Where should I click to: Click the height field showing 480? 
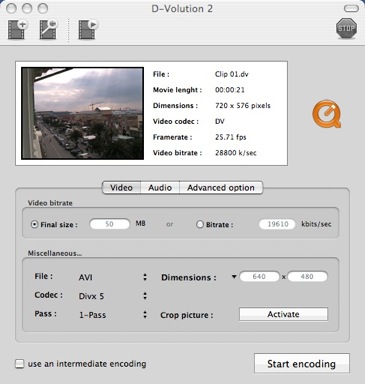point(307,277)
